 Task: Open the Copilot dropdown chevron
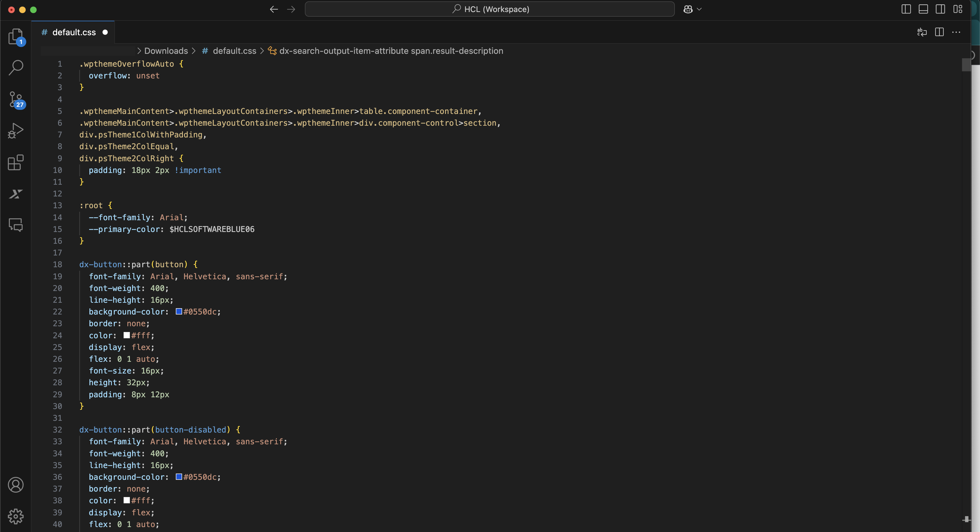click(699, 9)
